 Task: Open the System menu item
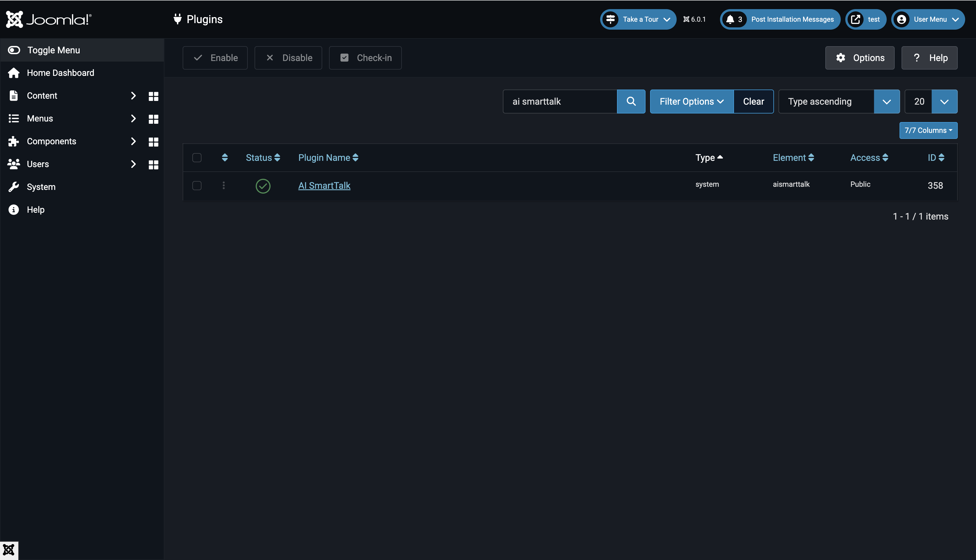coord(41,186)
